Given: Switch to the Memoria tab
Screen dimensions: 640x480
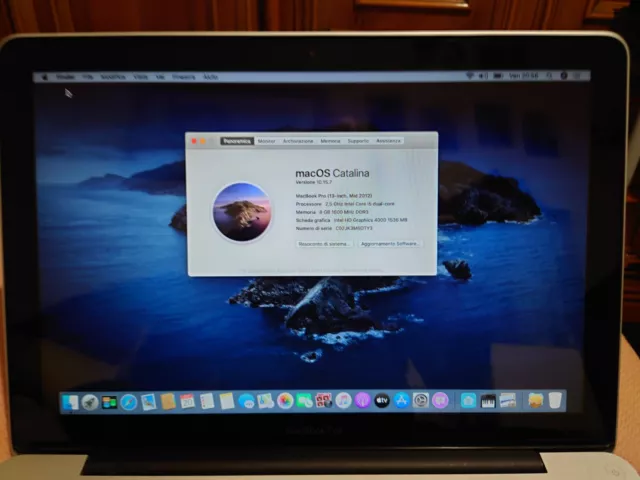Looking at the screenshot, I should pyautogui.click(x=330, y=141).
